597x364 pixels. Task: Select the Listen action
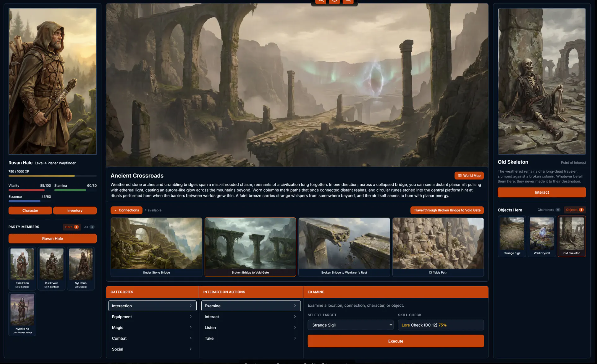point(251,327)
